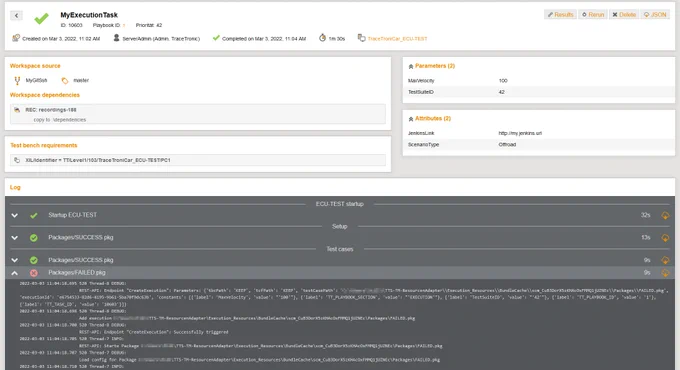Click the MyGitlab repository branch icon
This screenshot has height=370, width=680.
[x=17, y=81]
